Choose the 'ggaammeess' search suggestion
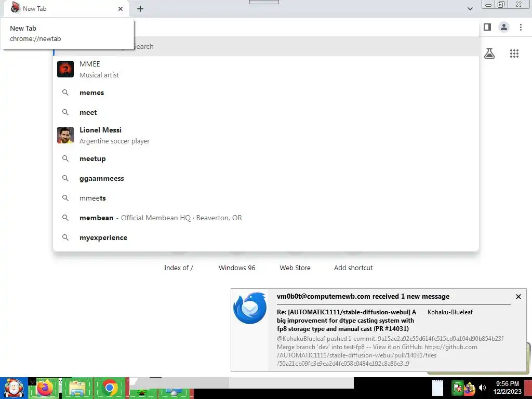Image resolution: width=532 pixels, height=399 pixels. click(266, 178)
